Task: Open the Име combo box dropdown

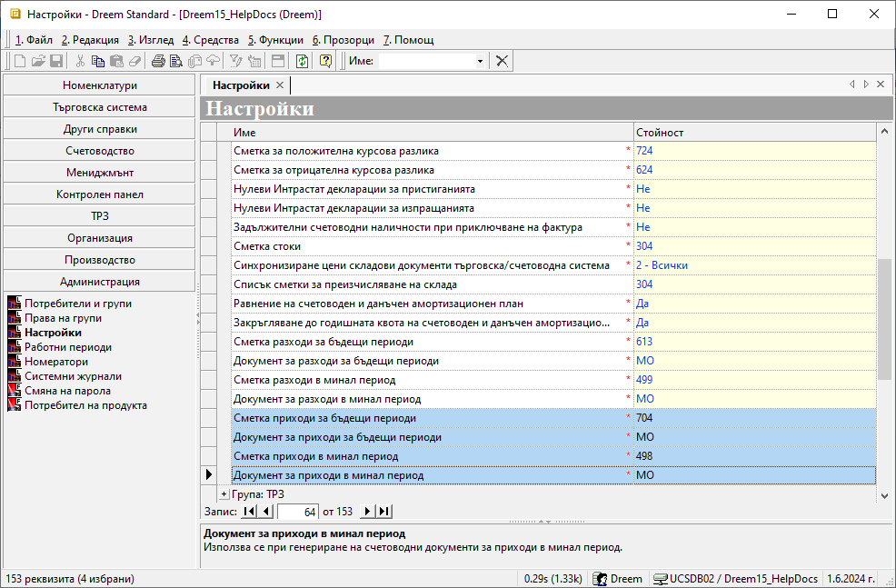Action: coord(480,61)
